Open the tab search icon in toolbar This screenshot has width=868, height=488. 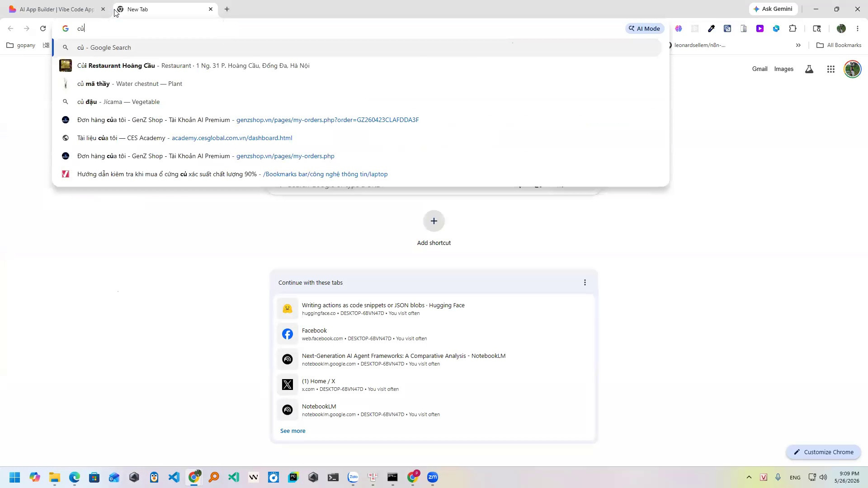point(817,28)
